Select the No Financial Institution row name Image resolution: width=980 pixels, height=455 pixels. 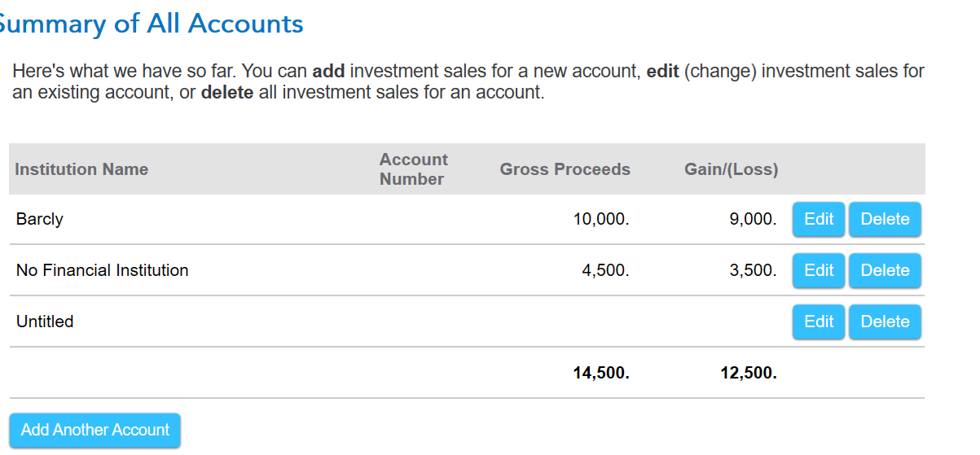(103, 270)
